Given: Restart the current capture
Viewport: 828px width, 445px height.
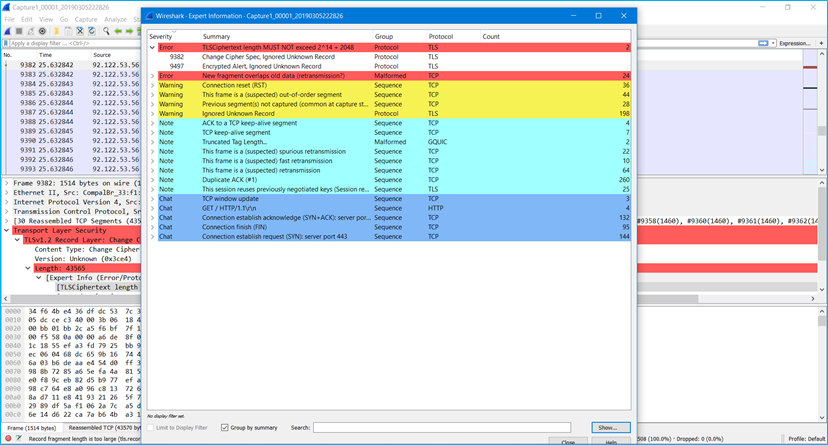Looking at the screenshot, I should coord(31,31).
